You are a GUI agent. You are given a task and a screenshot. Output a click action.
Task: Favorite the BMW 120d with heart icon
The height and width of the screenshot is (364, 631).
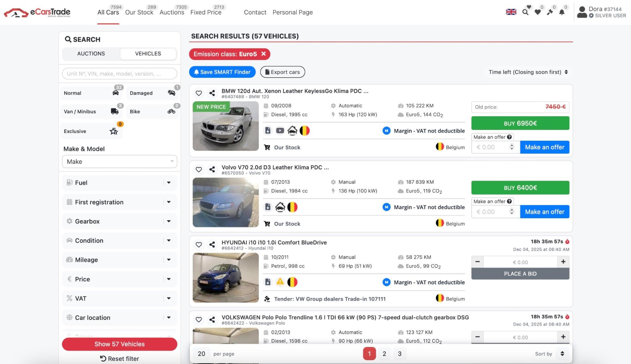pos(199,93)
